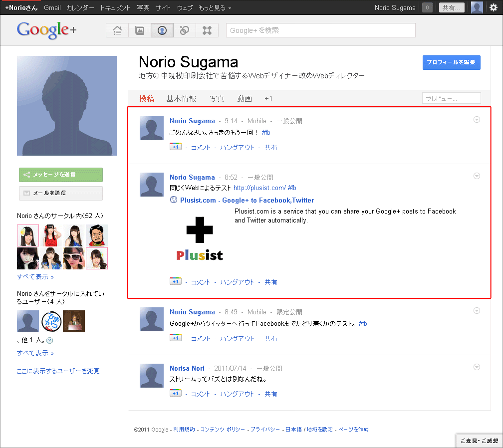Click +1 on the 8:49 post

[176, 338]
